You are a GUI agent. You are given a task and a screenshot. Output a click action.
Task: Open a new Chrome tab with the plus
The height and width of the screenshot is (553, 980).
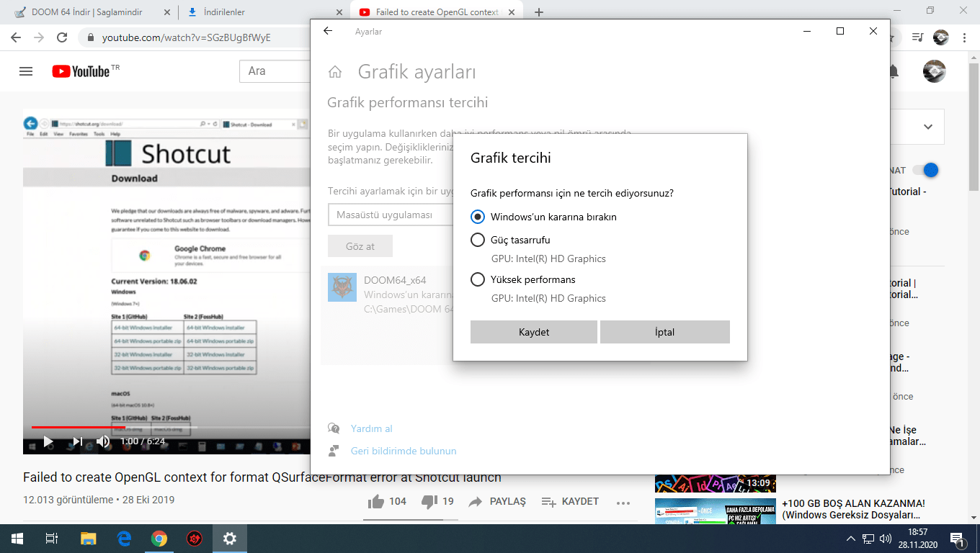point(539,12)
